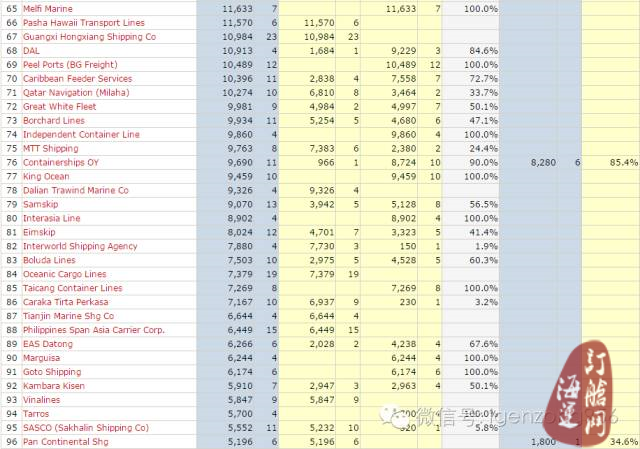Open the Marguisa link
Viewport: 640px width, 449px height.
pyautogui.click(x=41, y=358)
